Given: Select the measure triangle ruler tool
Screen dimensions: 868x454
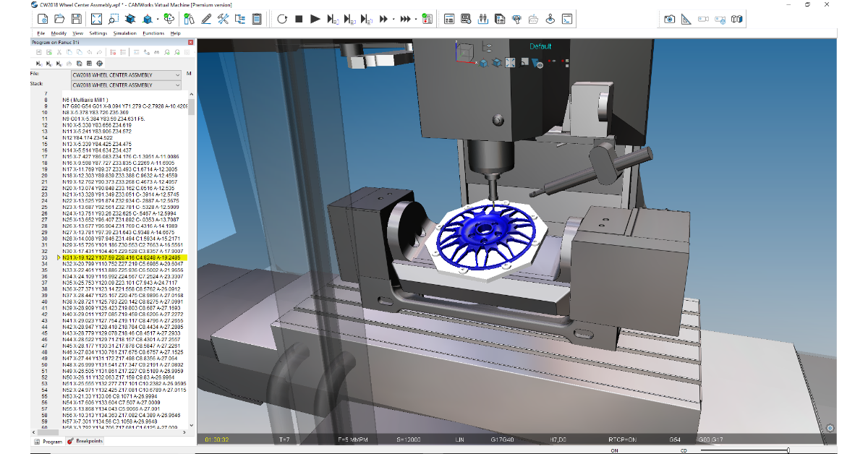Looking at the screenshot, I should point(686,20).
